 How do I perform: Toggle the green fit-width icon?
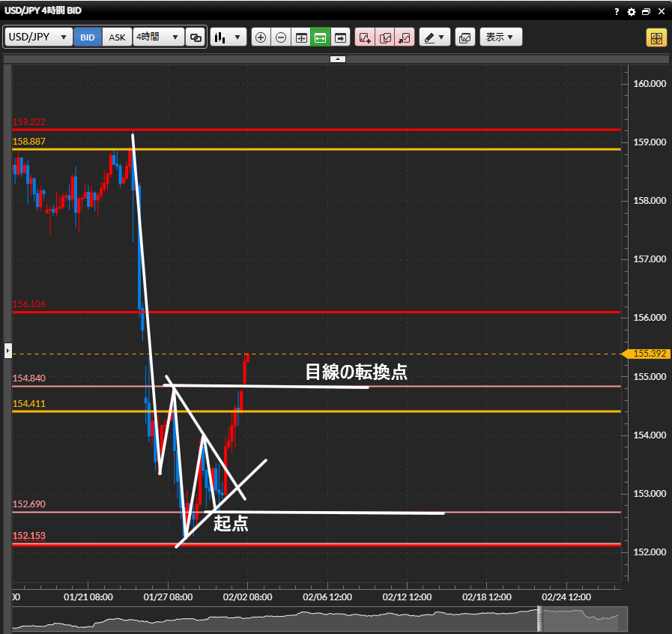click(321, 37)
